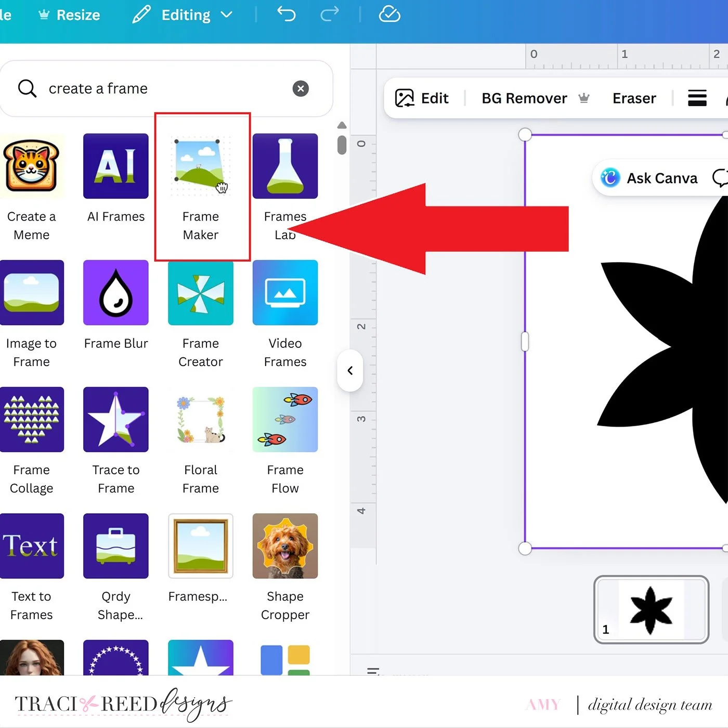Click the panel scrollbar thumb
This screenshot has width=728, height=728.
(x=342, y=145)
